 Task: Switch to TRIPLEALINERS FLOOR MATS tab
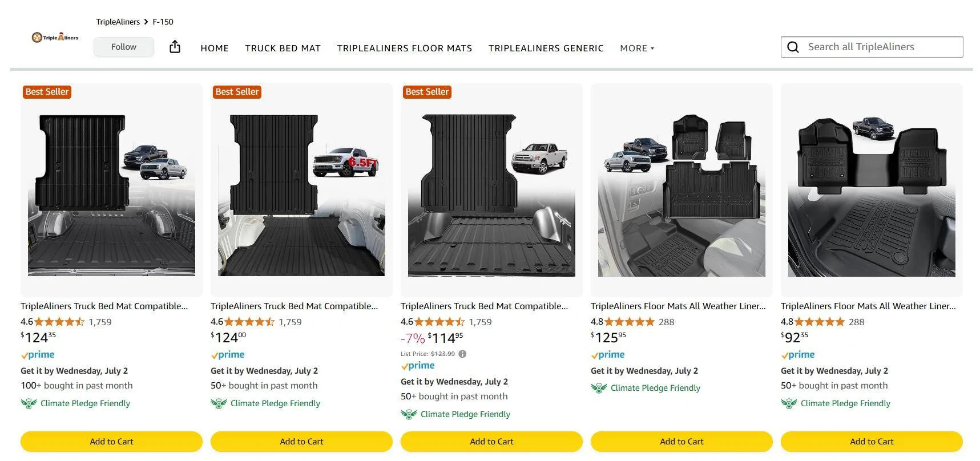(405, 48)
